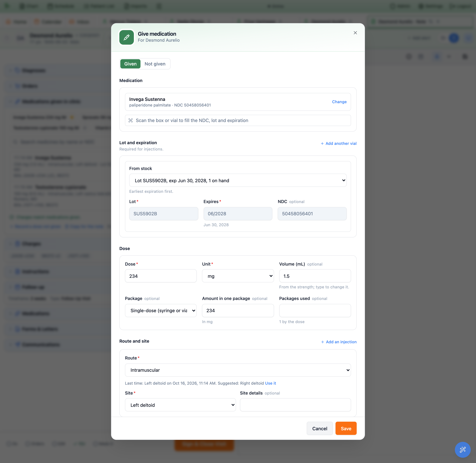Cancel the medication entry
Image resolution: width=476 pixels, height=463 pixels.
tap(319, 428)
